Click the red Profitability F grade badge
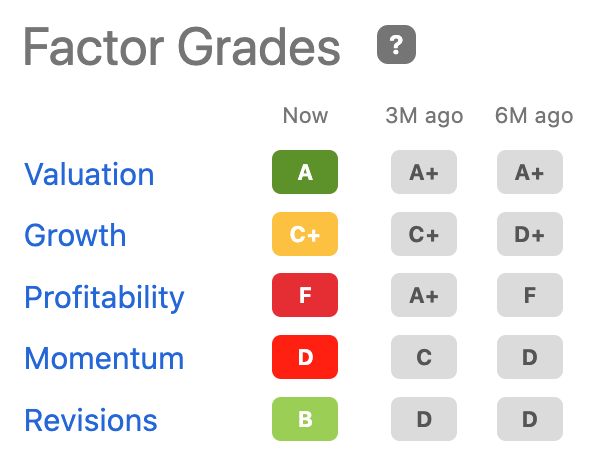This screenshot has width=594, height=460. (x=305, y=295)
